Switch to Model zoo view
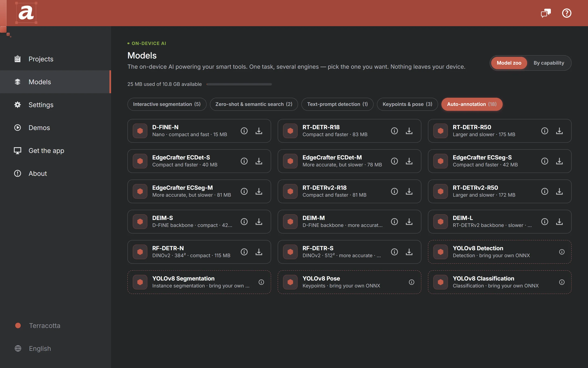Image resolution: width=588 pixels, height=368 pixels. pyautogui.click(x=509, y=63)
